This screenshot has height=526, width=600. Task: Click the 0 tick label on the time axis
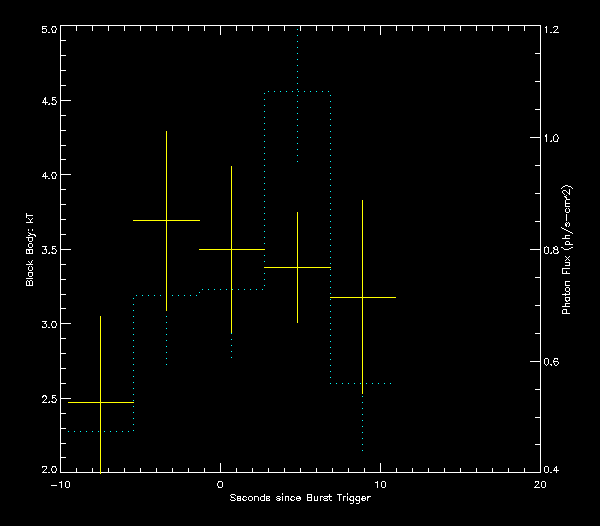[220, 483]
